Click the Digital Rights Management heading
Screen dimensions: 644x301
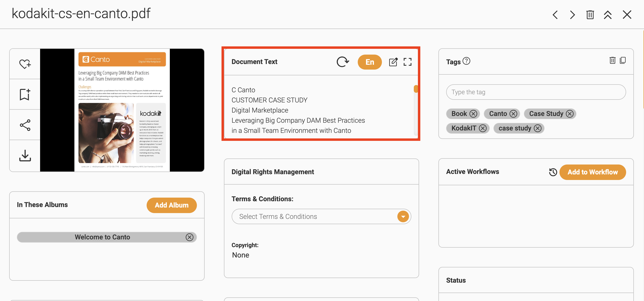click(x=272, y=172)
